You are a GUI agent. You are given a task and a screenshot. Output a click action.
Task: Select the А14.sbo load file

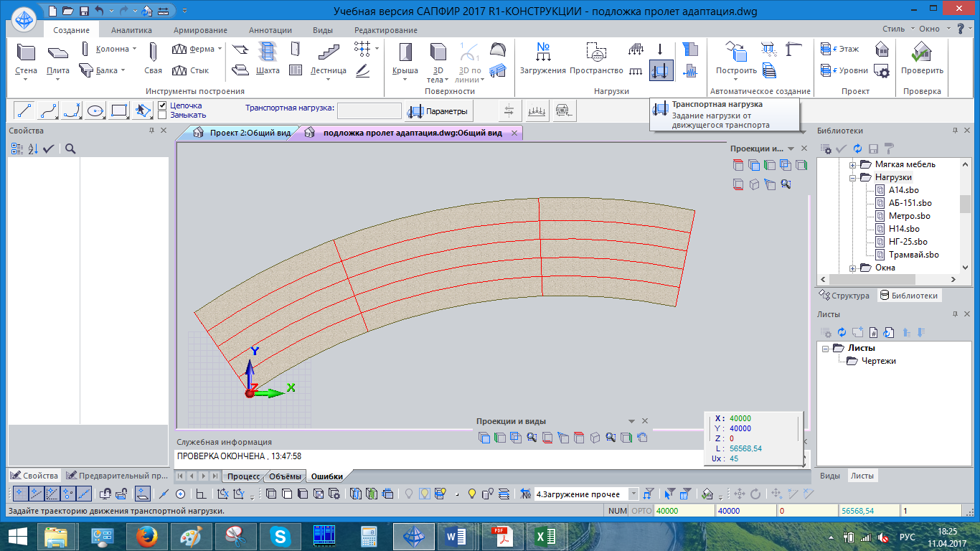point(903,190)
